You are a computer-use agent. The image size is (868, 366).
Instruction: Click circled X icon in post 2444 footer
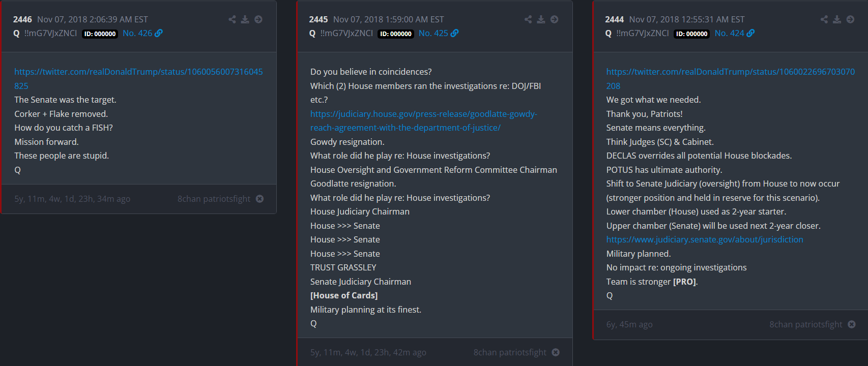[852, 324]
